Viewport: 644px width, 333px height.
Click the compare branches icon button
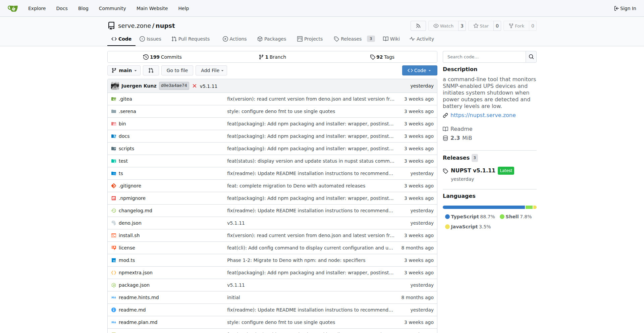(151, 70)
